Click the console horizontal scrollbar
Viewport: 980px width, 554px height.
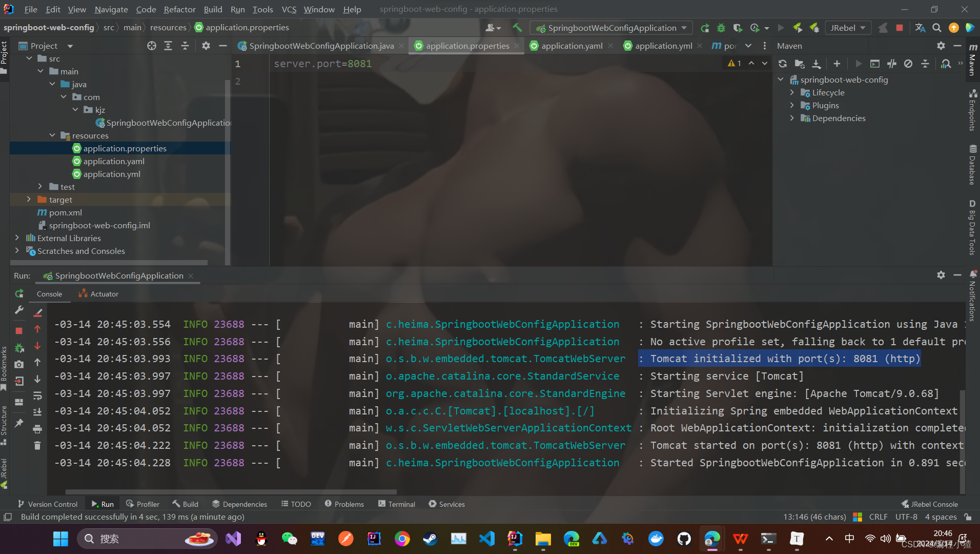coord(231,491)
